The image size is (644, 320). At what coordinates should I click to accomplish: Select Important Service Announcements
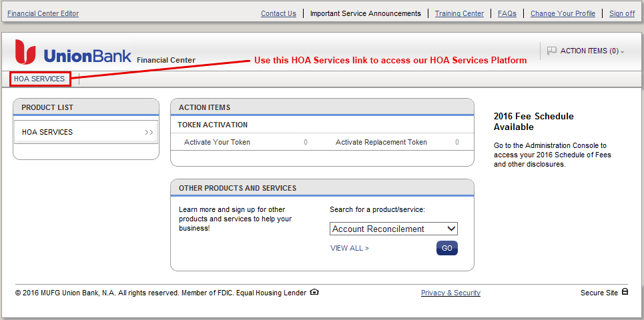tap(366, 13)
